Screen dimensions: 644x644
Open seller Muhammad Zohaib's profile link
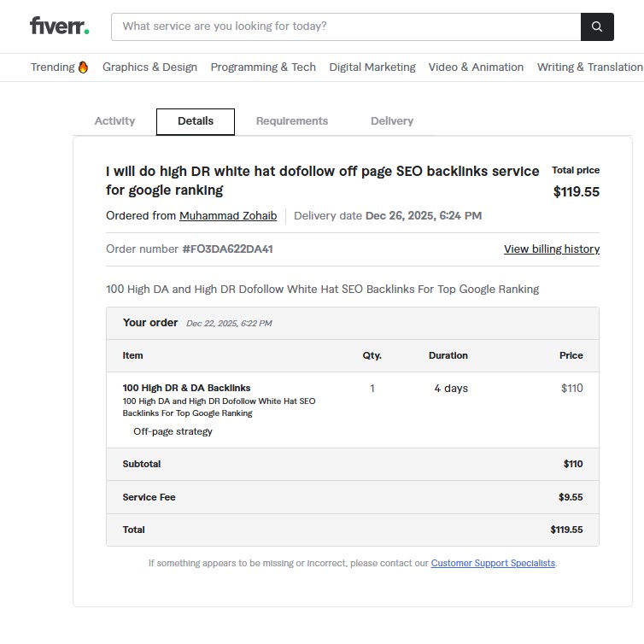tap(228, 216)
